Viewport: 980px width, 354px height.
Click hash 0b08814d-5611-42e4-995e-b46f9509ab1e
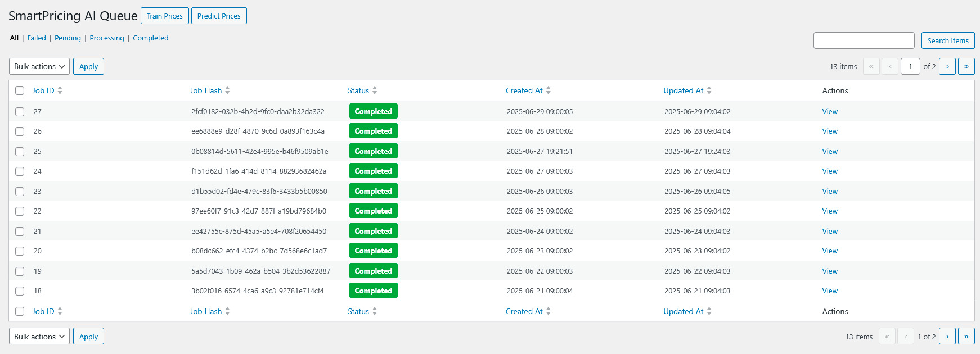[259, 151]
